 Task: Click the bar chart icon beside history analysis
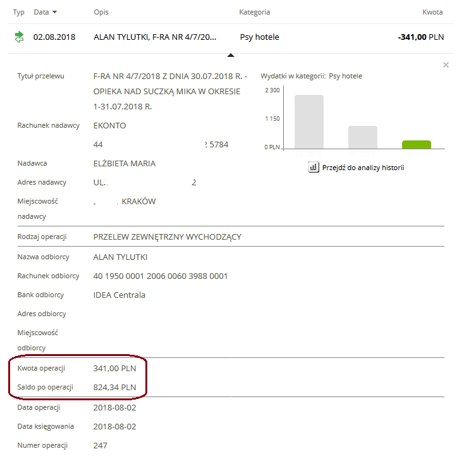point(313,168)
